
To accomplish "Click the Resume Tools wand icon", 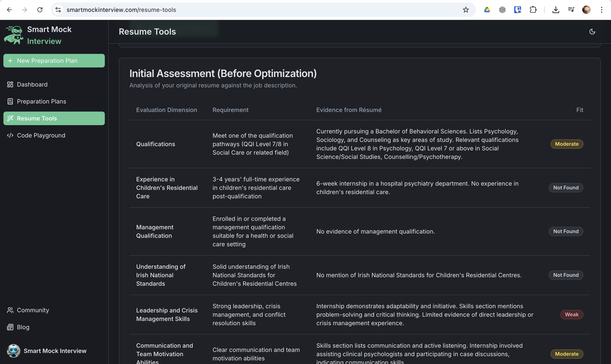I will (10, 118).
